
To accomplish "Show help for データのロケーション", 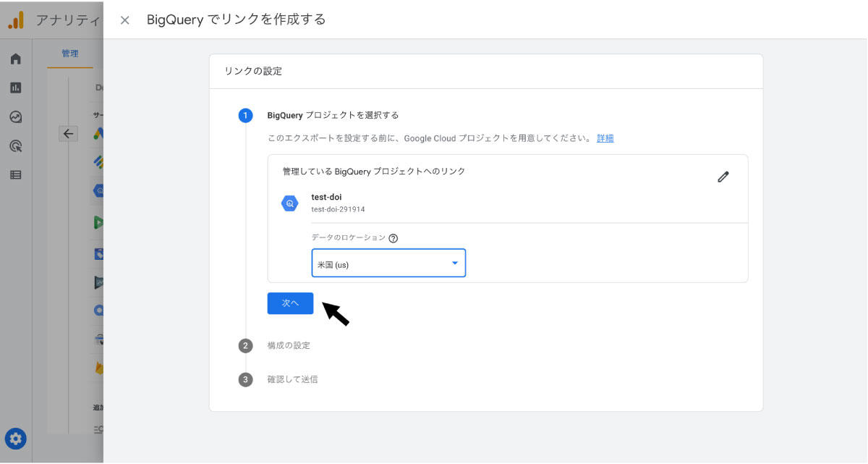I will 393,238.
